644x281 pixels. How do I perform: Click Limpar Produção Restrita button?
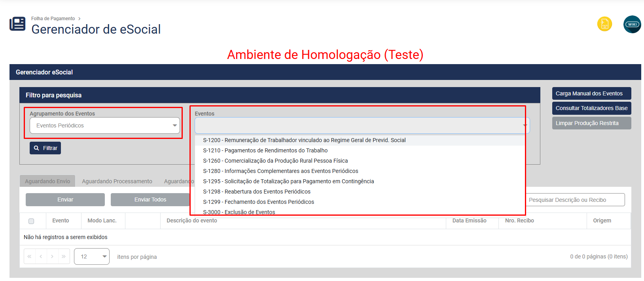[x=591, y=123]
